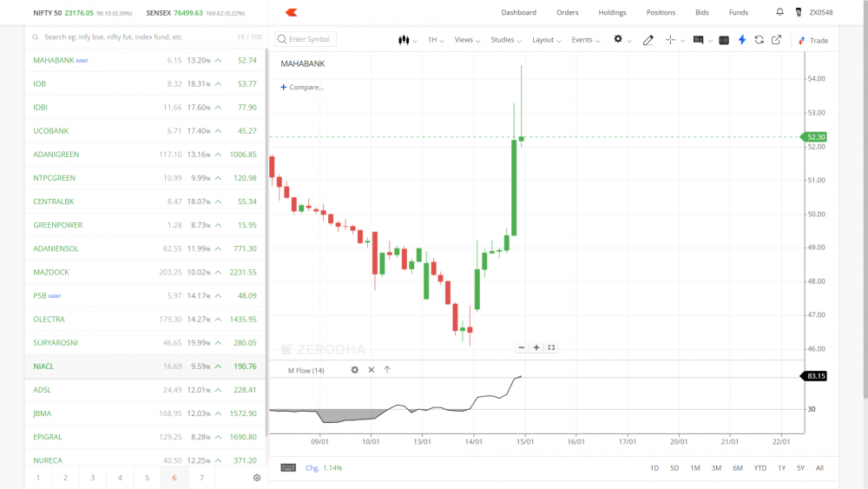868x489 pixels.
Task: Open the Studies dropdown
Action: [x=506, y=40]
